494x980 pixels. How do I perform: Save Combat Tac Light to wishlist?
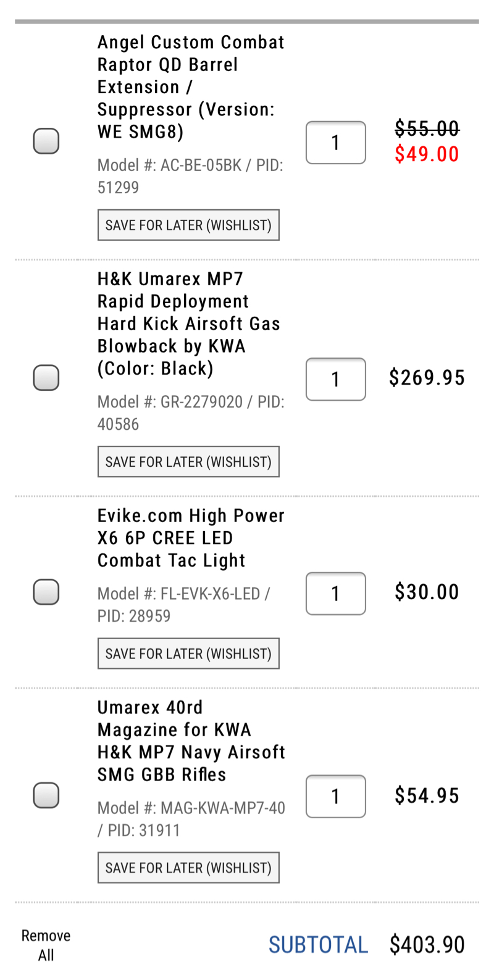click(x=188, y=653)
